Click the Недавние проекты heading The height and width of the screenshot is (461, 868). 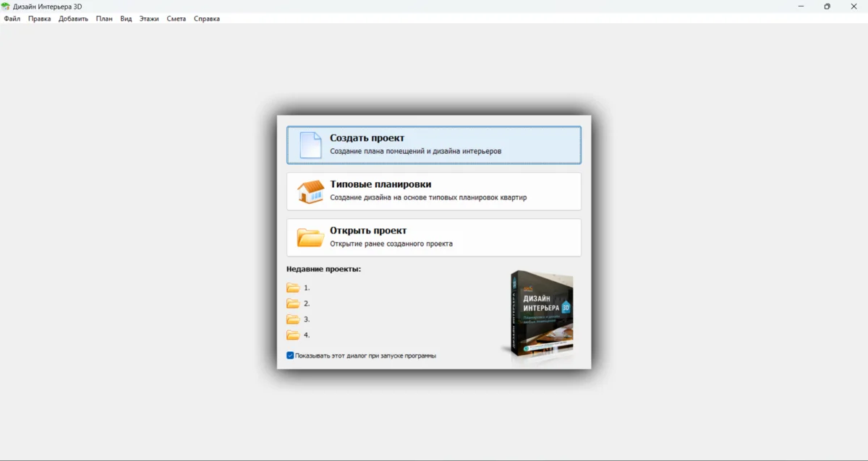point(323,269)
